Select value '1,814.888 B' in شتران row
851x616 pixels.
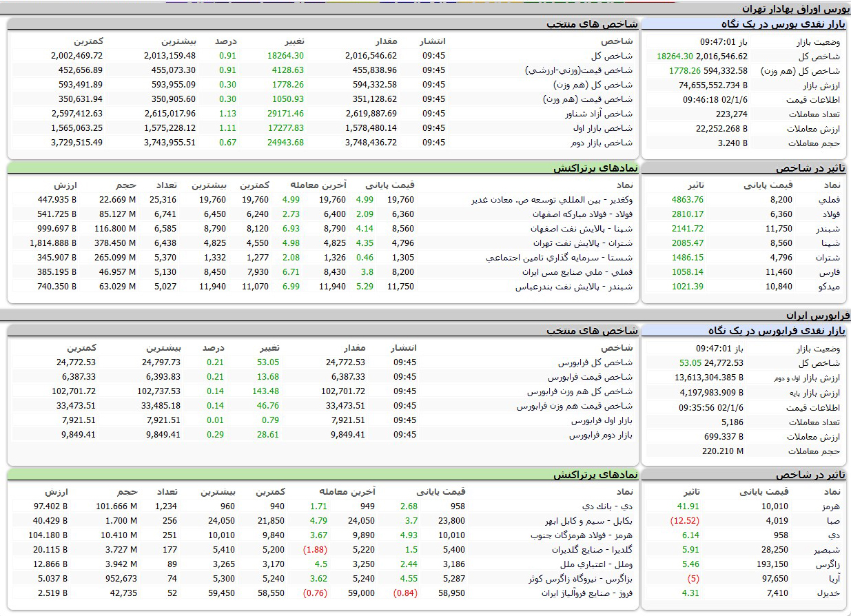point(53,243)
